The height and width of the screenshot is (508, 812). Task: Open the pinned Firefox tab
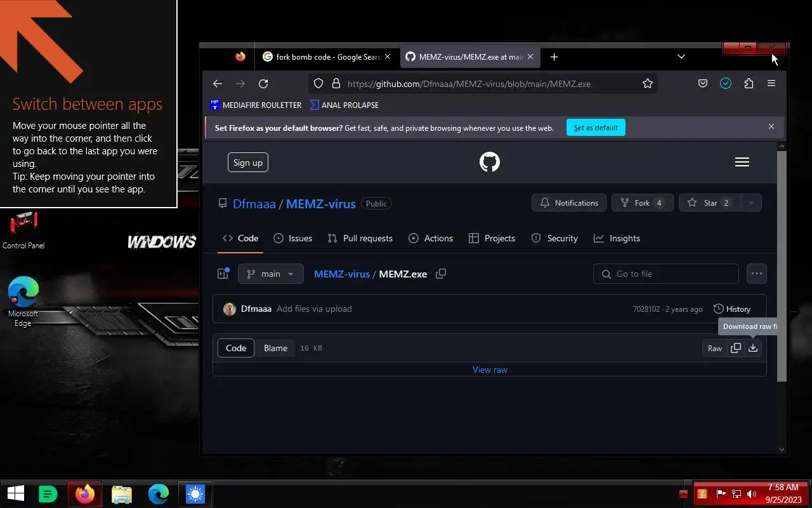(240, 57)
